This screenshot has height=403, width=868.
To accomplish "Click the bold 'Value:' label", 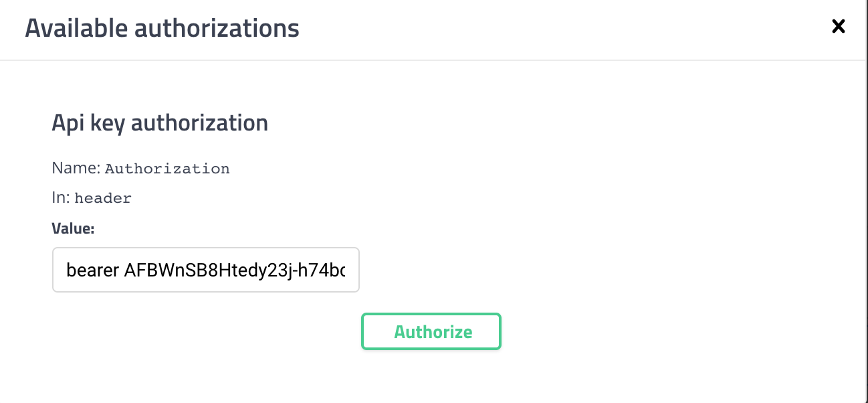I will coord(74,228).
